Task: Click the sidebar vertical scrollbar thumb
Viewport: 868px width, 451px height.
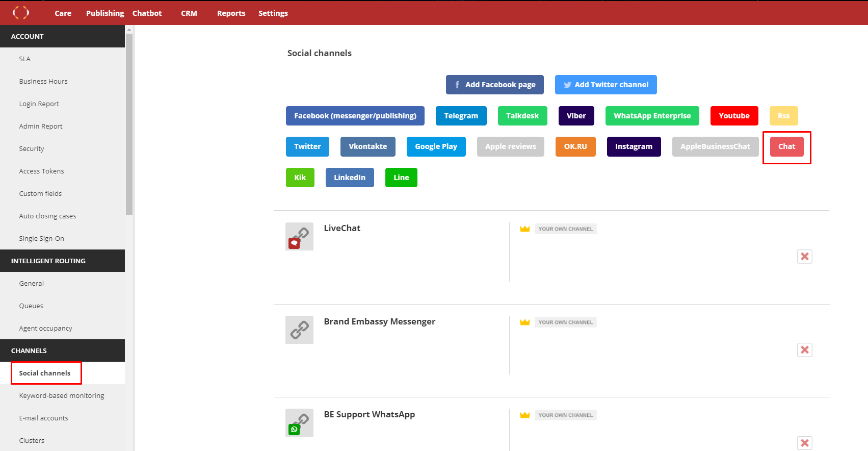Action: (x=129, y=124)
